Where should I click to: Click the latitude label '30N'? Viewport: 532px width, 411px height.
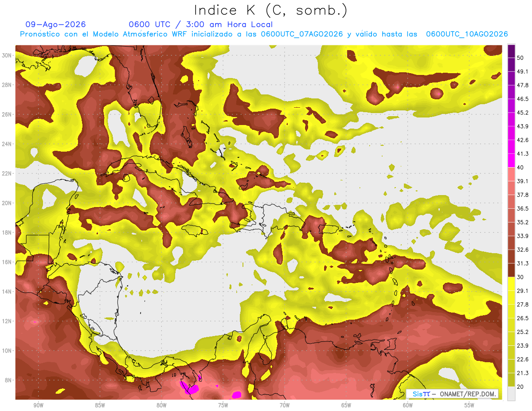pos(7,55)
